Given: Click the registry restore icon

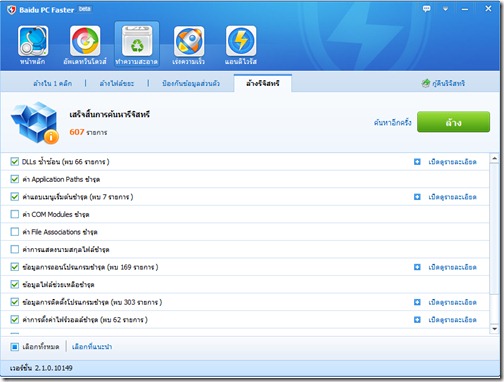Looking at the screenshot, I should tap(426, 83).
